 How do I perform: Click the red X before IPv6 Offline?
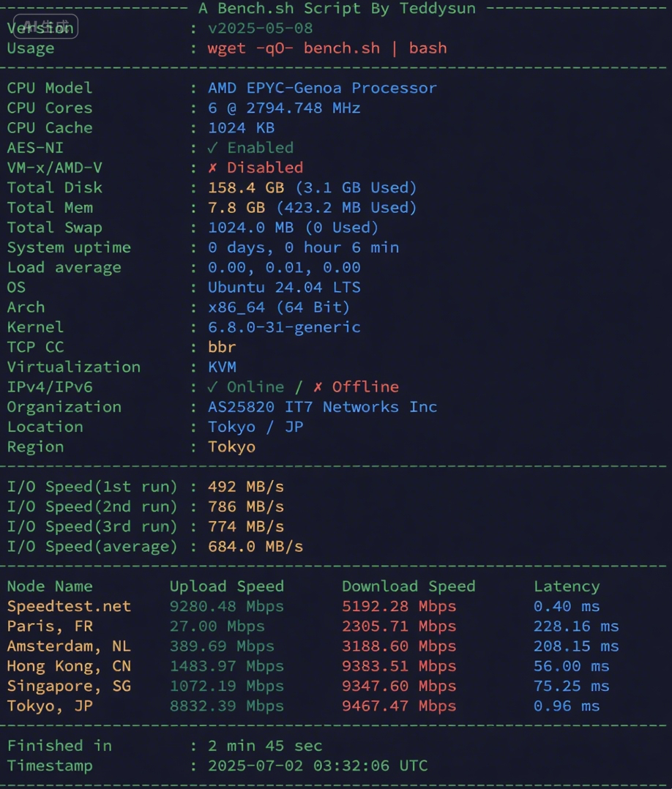pyautogui.click(x=318, y=387)
